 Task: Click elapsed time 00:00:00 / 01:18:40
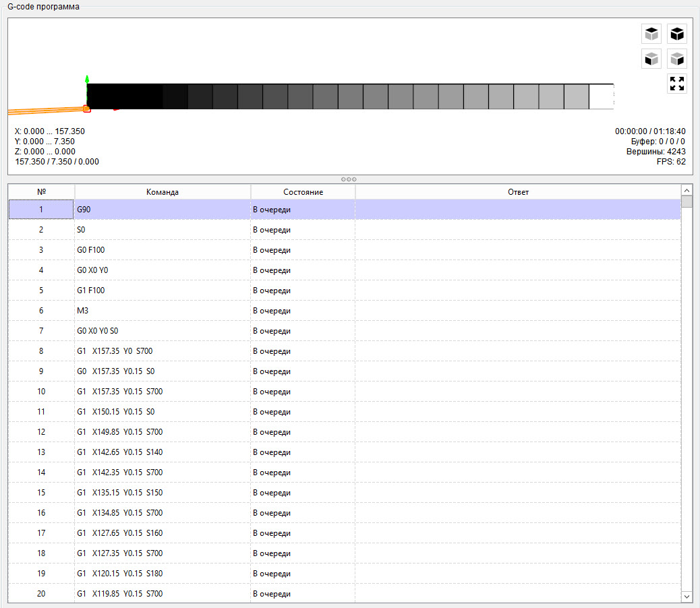[650, 131]
